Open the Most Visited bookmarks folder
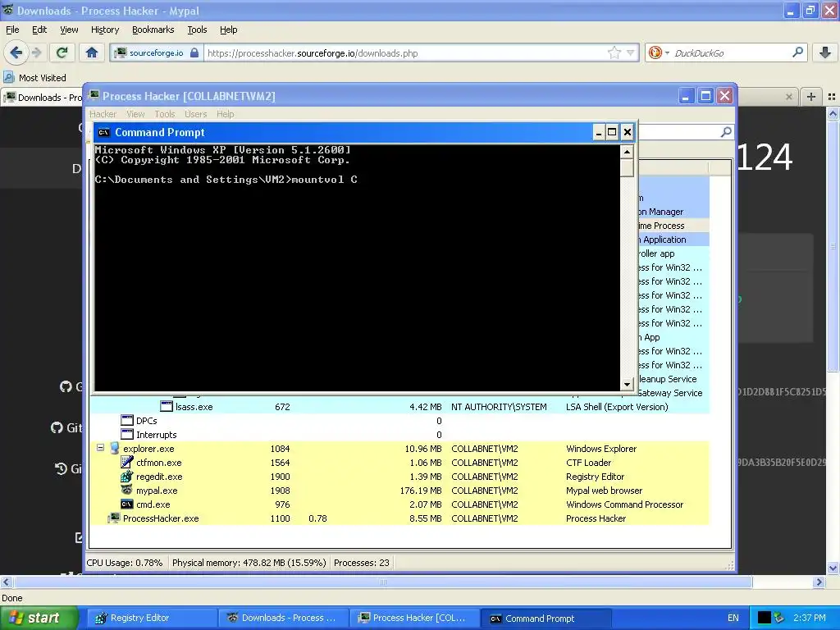This screenshot has width=840, height=630. [34, 78]
